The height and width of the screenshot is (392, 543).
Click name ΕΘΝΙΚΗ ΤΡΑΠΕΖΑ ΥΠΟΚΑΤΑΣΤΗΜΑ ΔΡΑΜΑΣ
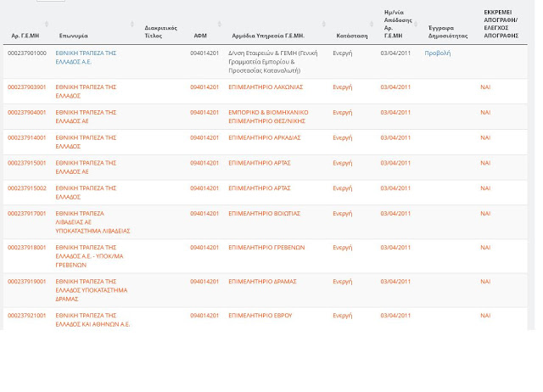[92, 290]
